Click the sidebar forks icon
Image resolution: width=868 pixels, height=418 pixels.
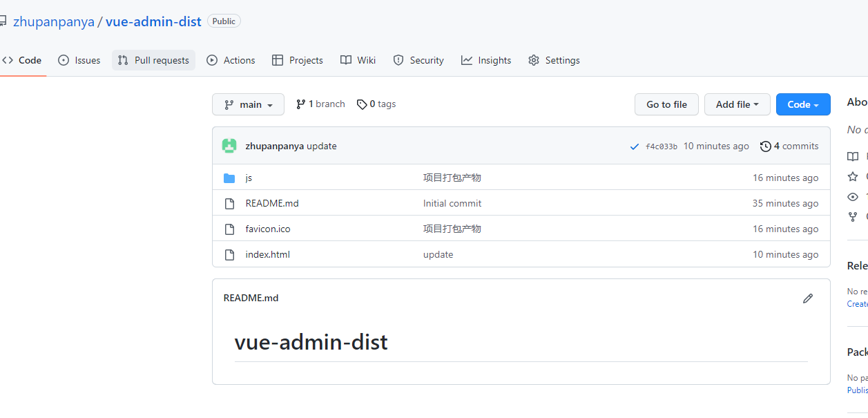coord(853,216)
